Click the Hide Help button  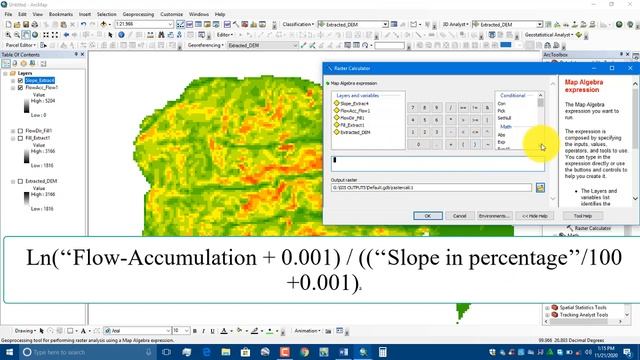click(535, 216)
